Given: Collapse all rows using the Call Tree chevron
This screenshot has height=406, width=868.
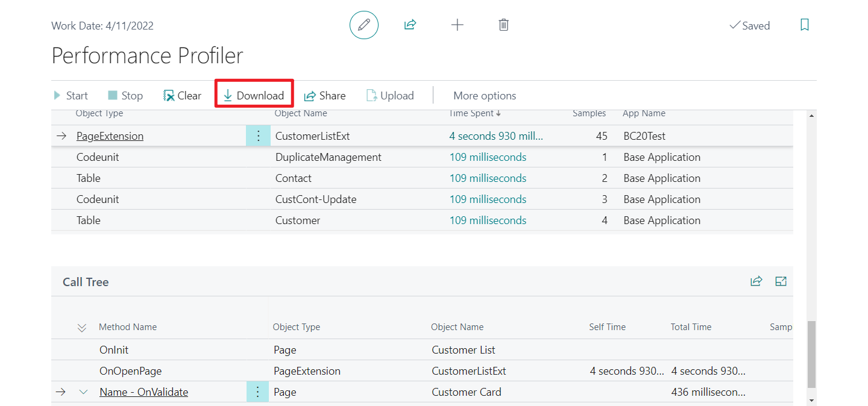Looking at the screenshot, I should (x=82, y=327).
